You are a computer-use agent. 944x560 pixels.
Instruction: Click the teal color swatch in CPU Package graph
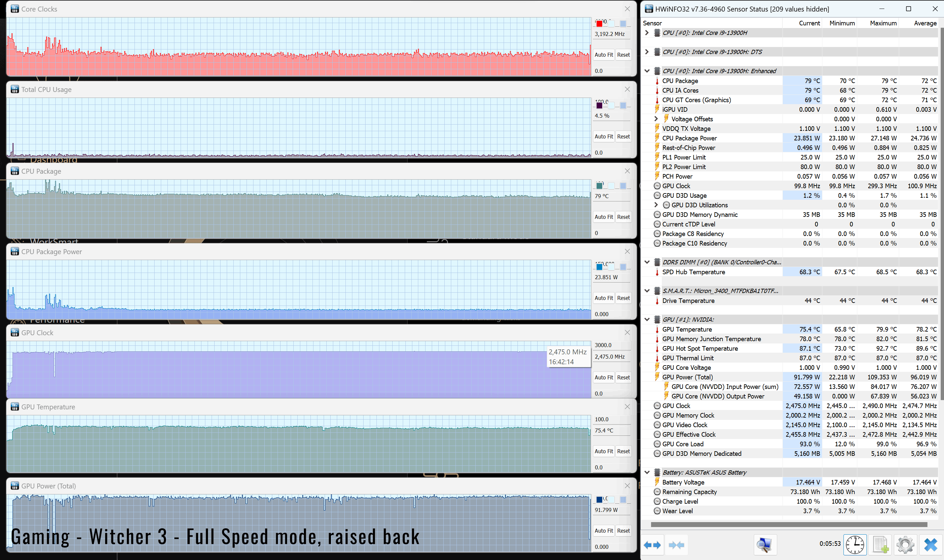click(x=599, y=186)
